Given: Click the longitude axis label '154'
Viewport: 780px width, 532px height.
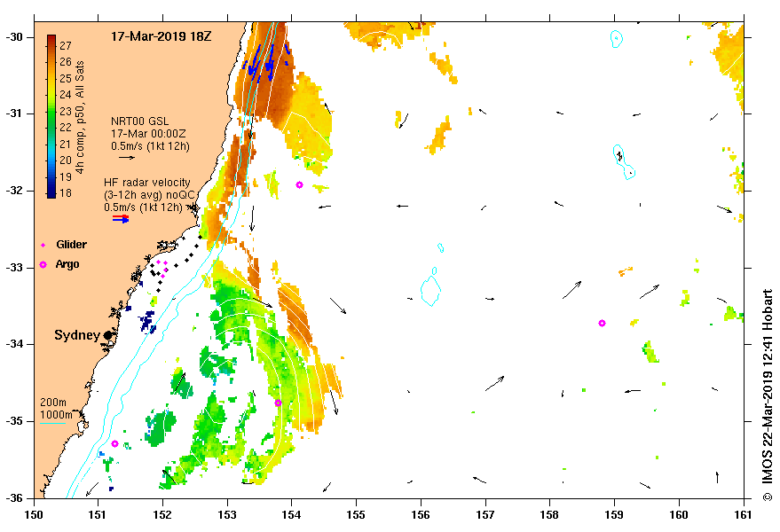Looking at the screenshot, I should 292,514.
